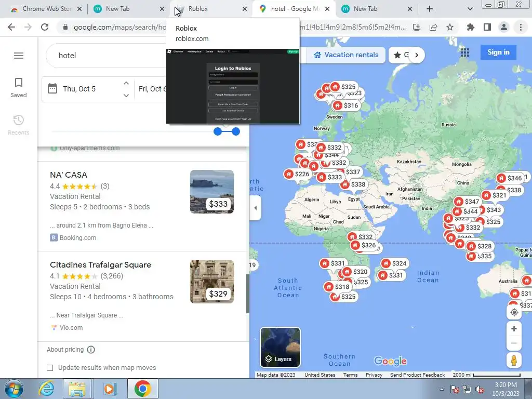The image size is (532, 399).
Task: Close the Roblox tab
Action: click(245, 9)
